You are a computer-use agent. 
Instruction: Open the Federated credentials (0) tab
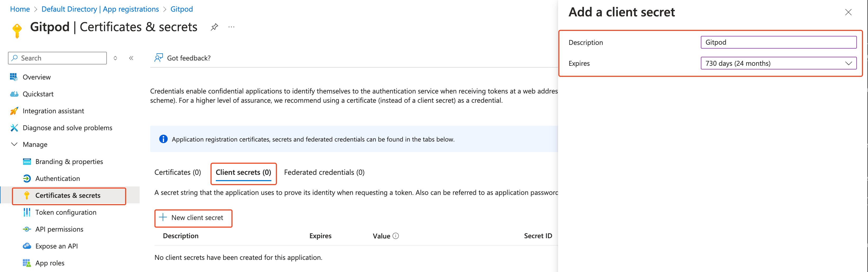[324, 172]
